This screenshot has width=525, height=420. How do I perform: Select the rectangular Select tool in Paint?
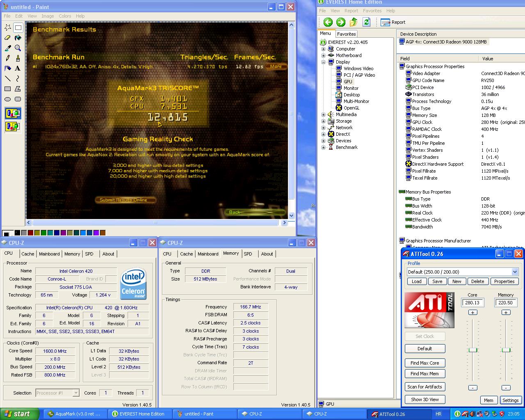tap(18, 27)
